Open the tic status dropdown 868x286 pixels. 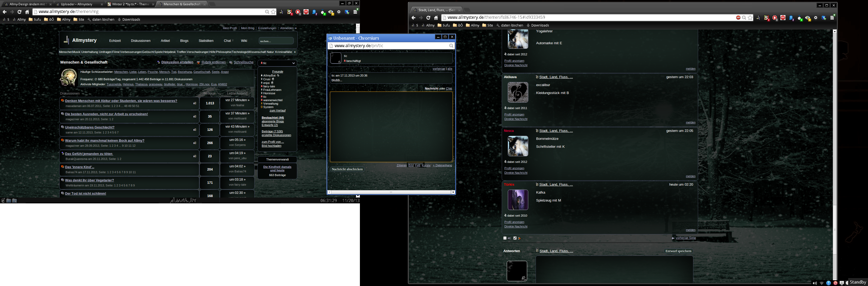coord(277,63)
